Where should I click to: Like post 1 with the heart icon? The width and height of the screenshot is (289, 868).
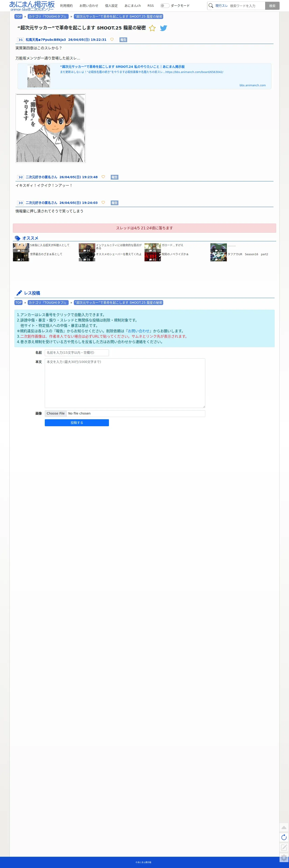112,39
